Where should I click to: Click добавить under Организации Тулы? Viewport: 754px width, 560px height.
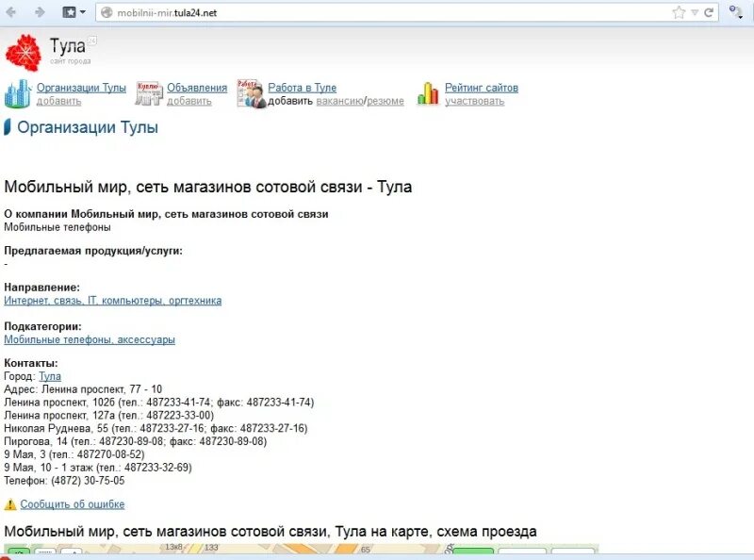point(58,101)
